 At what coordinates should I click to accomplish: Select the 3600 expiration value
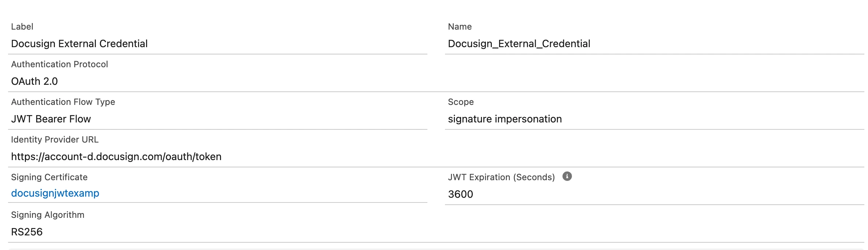point(460,194)
